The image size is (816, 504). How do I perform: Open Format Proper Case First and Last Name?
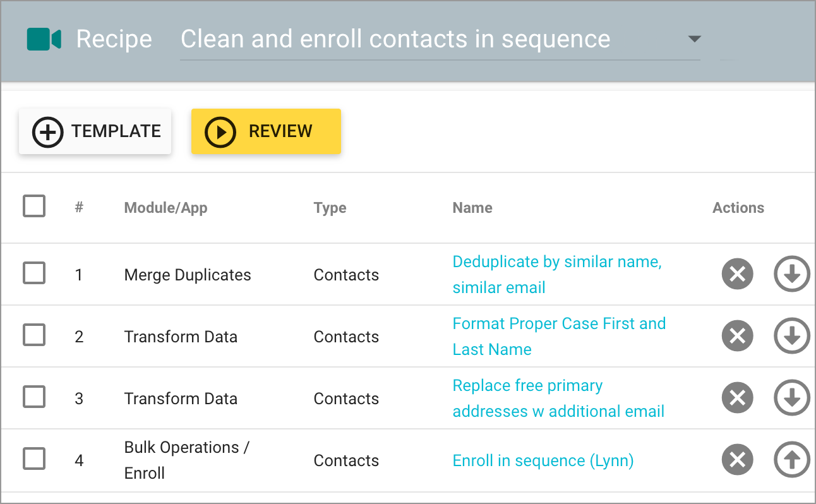pos(559,336)
